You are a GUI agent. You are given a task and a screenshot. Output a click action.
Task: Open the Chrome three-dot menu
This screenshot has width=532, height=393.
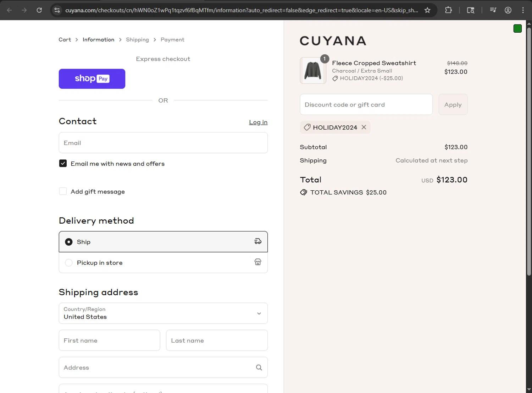523,10
